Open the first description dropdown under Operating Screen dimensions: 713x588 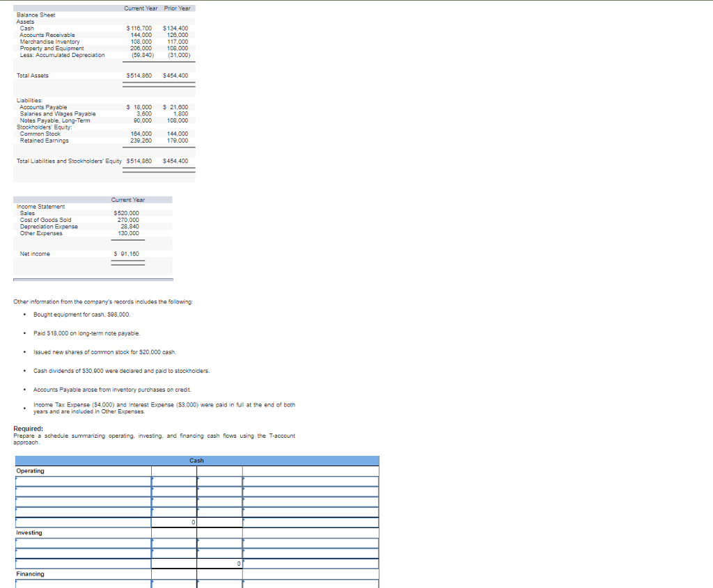tap(84, 480)
